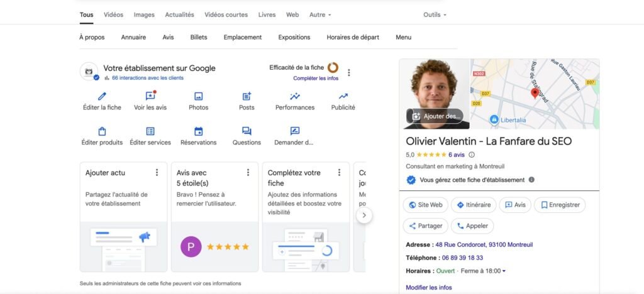Open 66 interactions avec les clients link

tap(147, 78)
